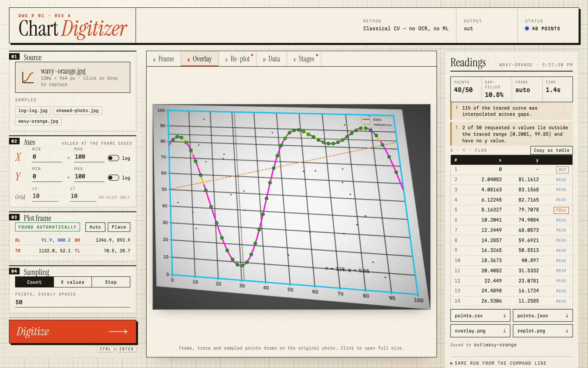Image resolution: width=588 pixels, height=368 pixels.
Task: Click the points evenly spaced count field
Action: [x=73, y=302]
